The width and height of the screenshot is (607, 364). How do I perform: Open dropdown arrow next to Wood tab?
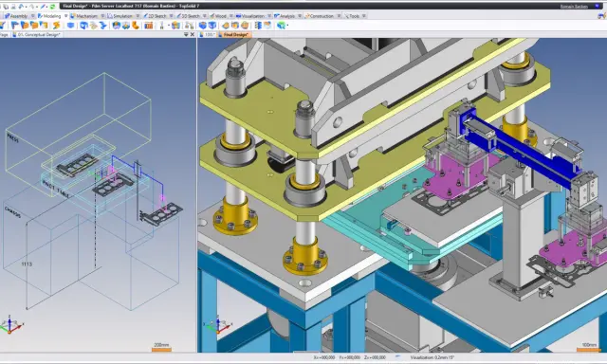click(231, 16)
